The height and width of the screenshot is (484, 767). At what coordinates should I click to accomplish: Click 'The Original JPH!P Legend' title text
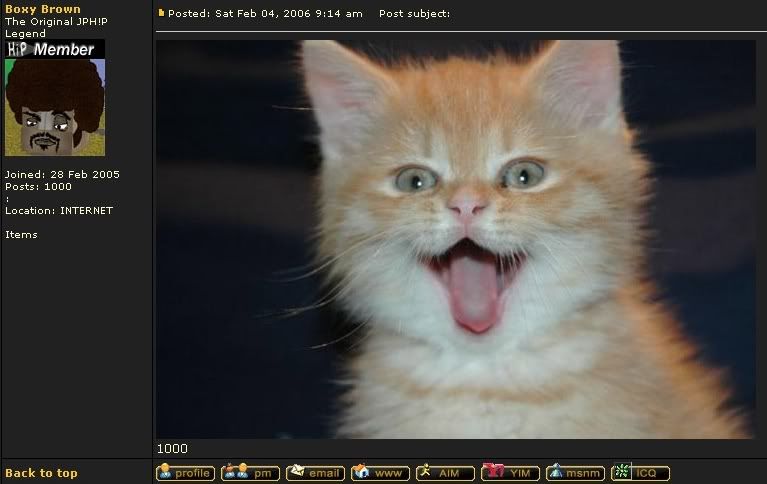[56, 27]
